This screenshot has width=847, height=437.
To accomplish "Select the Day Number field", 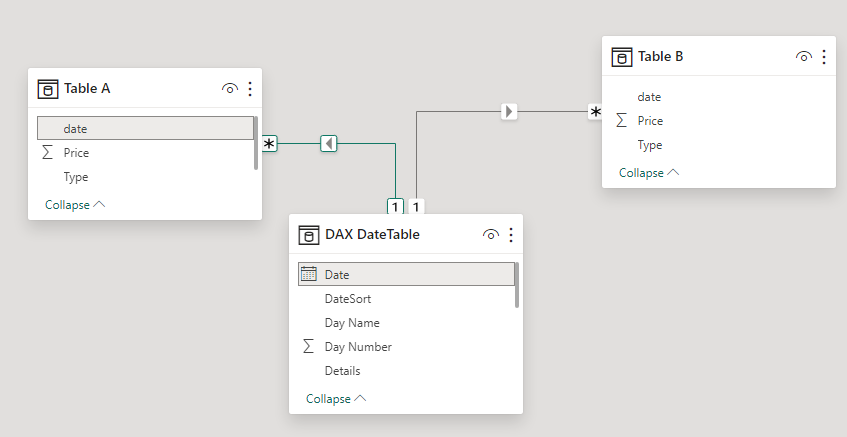I will [406, 347].
